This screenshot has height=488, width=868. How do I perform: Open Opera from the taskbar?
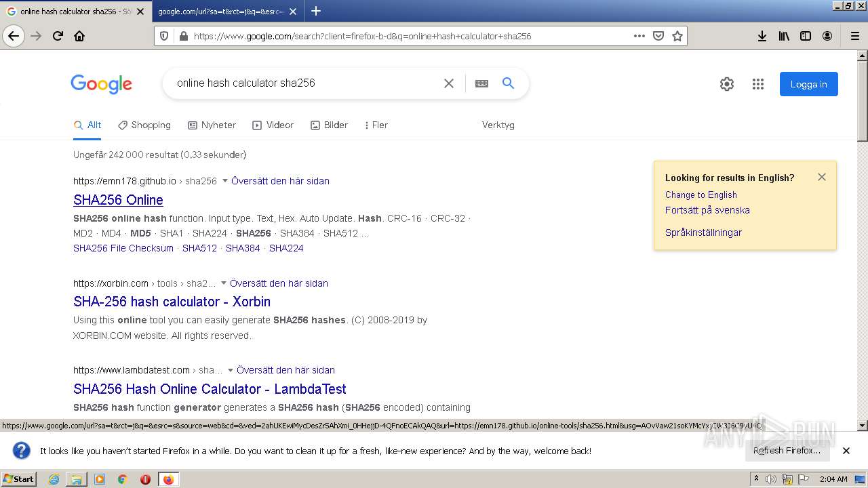(x=145, y=479)
